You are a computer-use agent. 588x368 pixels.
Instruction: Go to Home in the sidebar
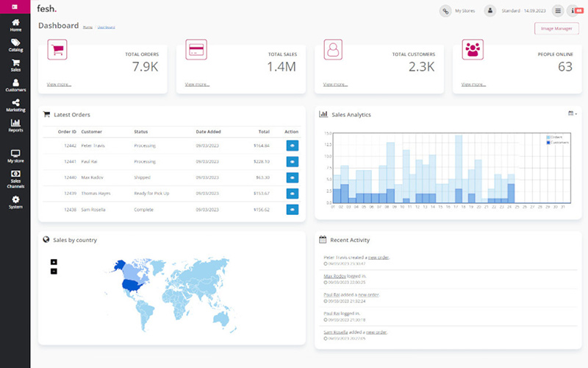(15, 25)
